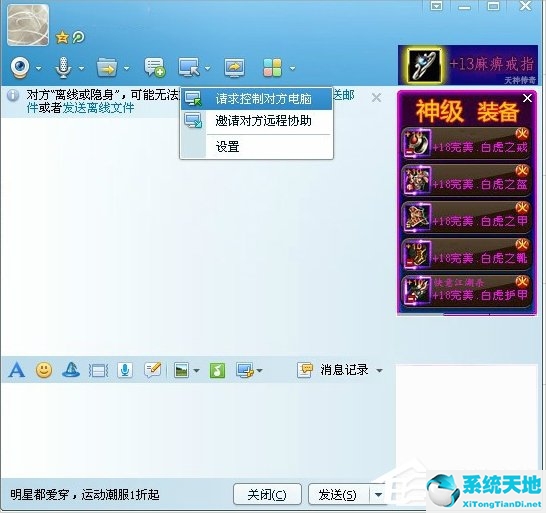
Task: Select 邀请对方远程协助 menu item
Action: (x=256, y=121)
